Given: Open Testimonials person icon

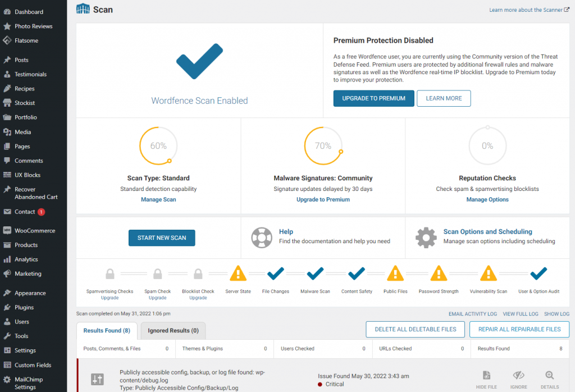Looking at the screenshot, I should tap(7, 74).
